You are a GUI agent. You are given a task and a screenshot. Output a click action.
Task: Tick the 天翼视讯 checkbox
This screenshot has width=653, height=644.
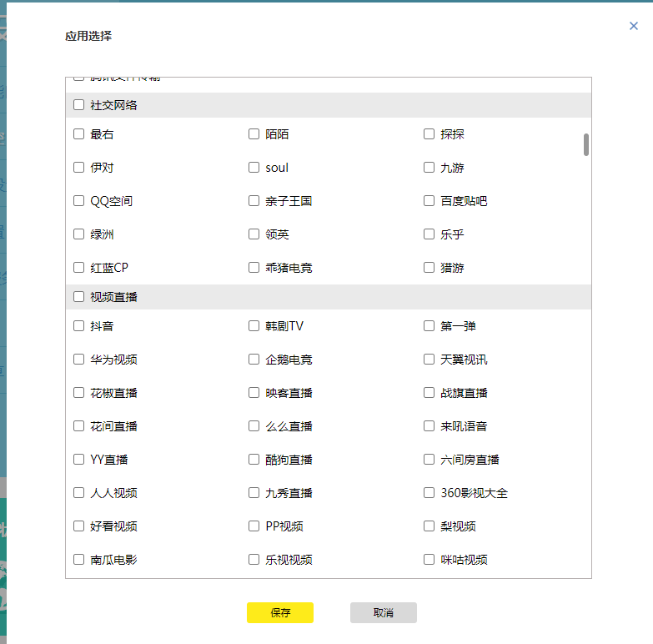pos(429,359)
